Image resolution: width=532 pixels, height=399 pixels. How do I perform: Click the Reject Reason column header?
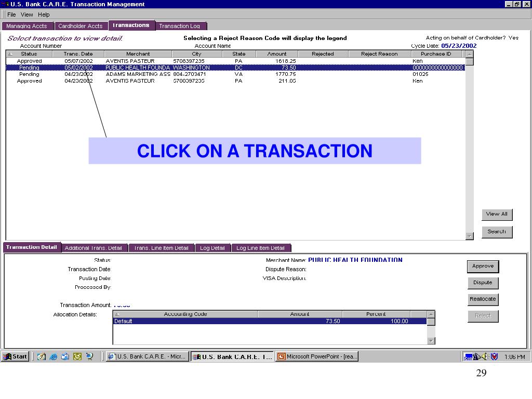(379, 54)
